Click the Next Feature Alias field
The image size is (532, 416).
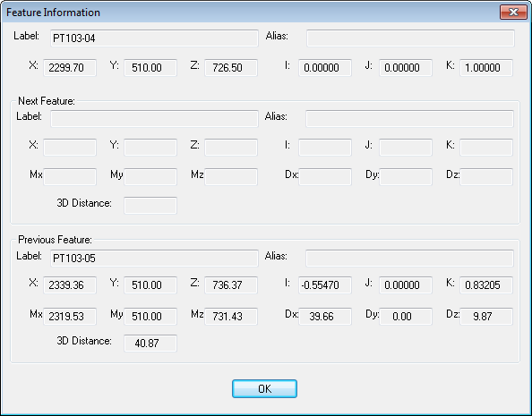(x=409, y=119)
